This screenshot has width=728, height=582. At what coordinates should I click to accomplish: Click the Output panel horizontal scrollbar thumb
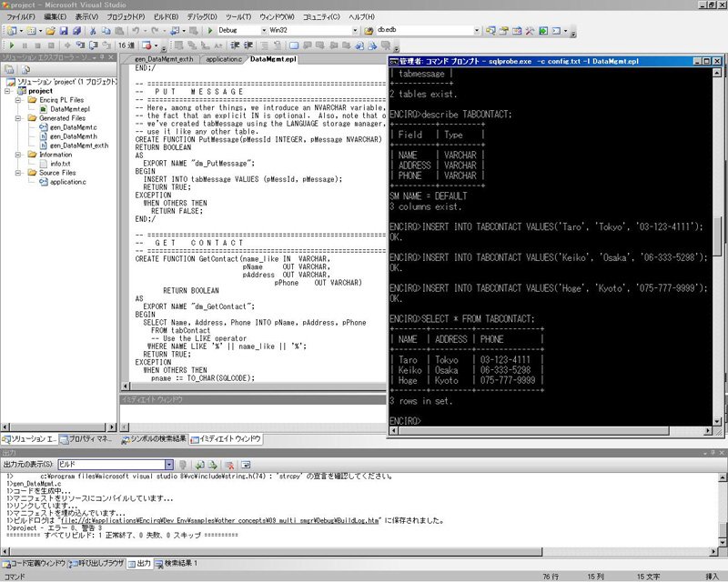(276, 552)
